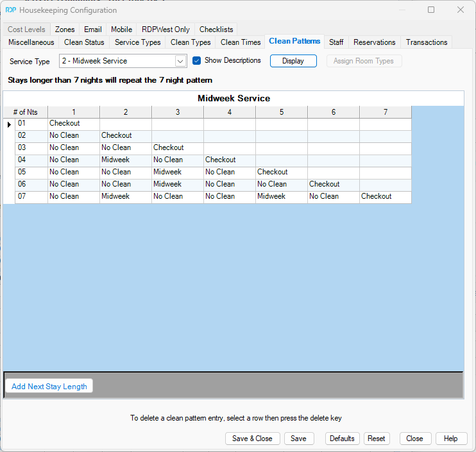Click the Save button
This screenshot has width=476, height=452.
[299, 439]
